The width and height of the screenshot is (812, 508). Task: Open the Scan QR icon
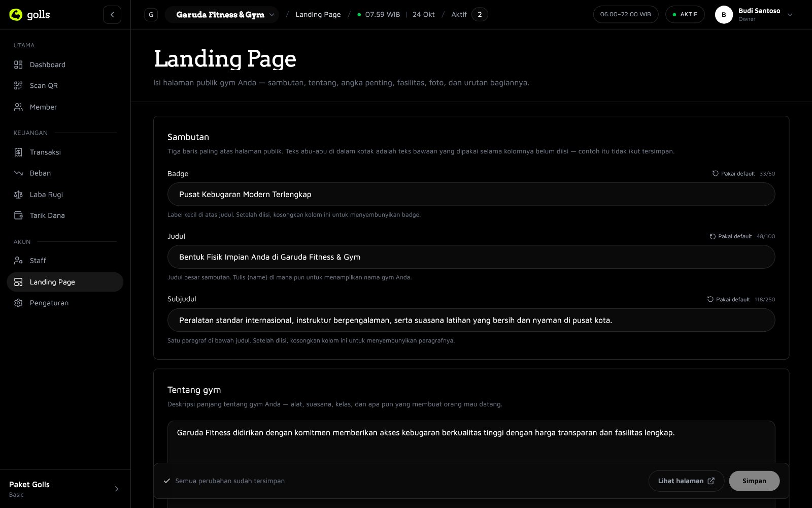pyautogui.click(x=18, y=85)
